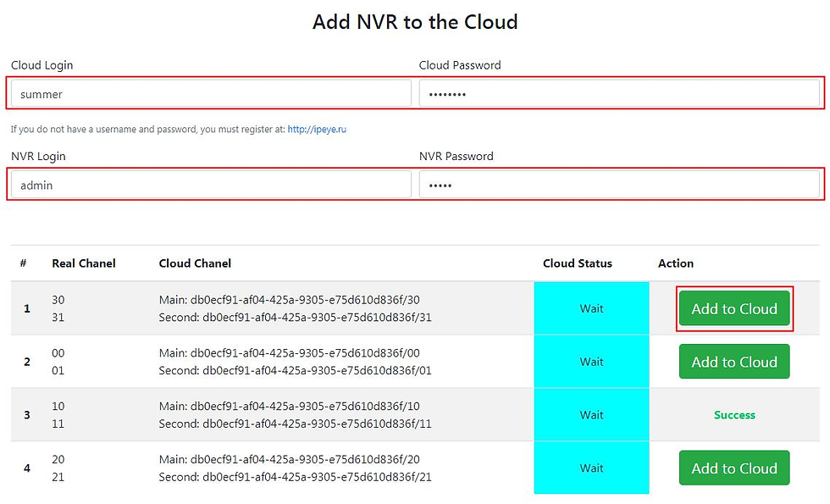The height and width of the screenshot is (504, 830).
Task: Focus the Cloud Password field
Action: point(619,94)
